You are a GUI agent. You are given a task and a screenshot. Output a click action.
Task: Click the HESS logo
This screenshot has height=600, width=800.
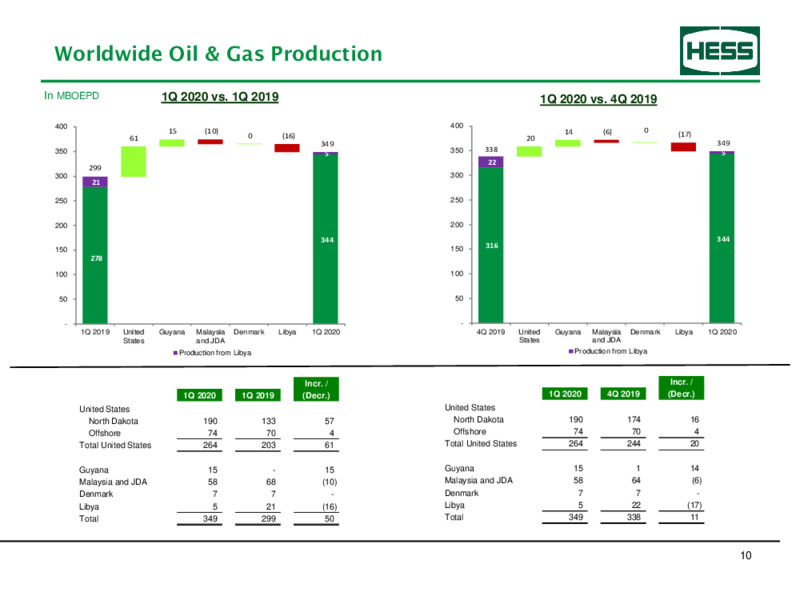click(719, 51)
